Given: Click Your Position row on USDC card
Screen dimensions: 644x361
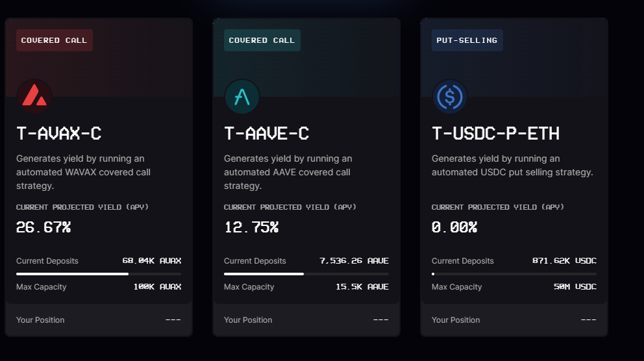Looking at the screenshot, I should (x=514, y=320).
